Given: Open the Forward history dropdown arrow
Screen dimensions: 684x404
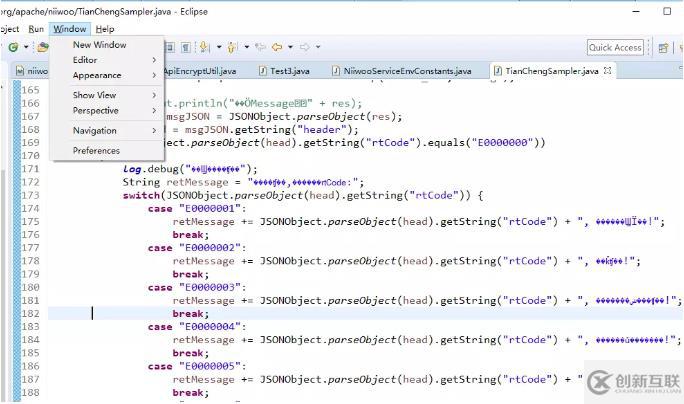Looking at the screenshot, I should tap(318, 47).
